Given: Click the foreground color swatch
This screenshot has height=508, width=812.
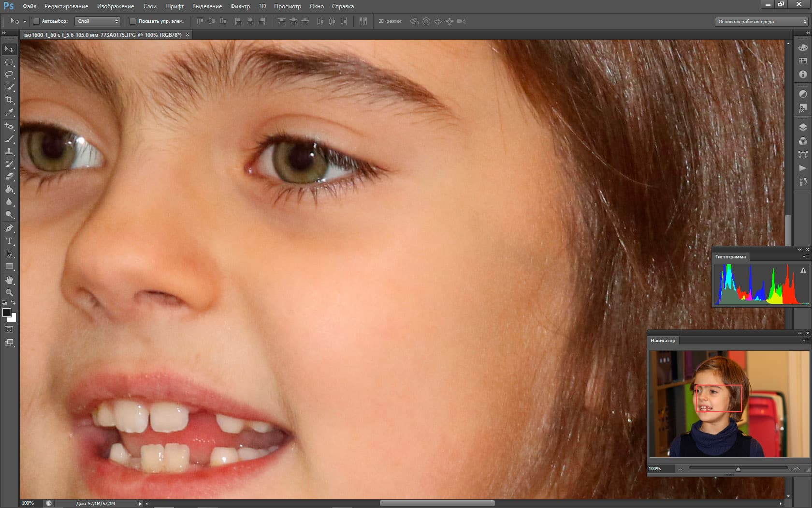Looking at the screenshot, I should tap(7, 313).
